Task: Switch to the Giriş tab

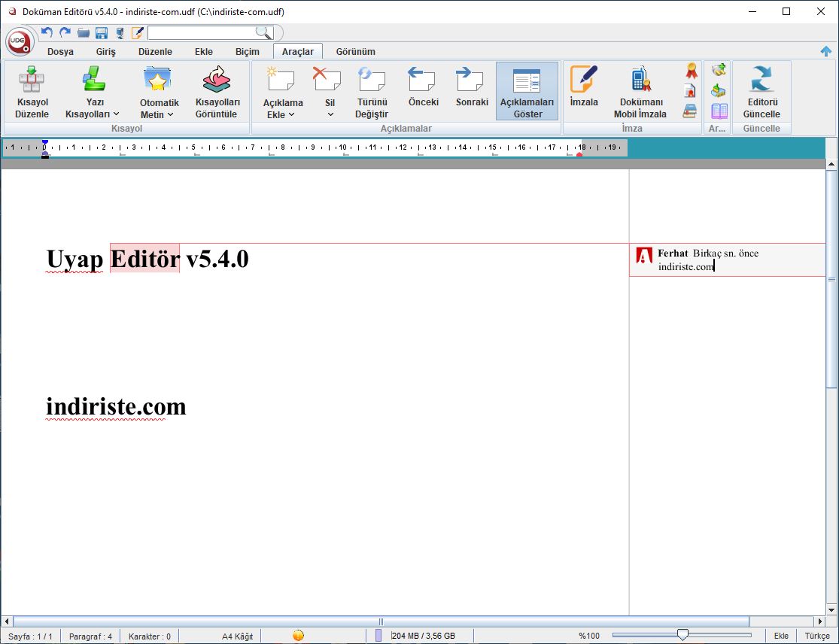Action: coord(106,52)
